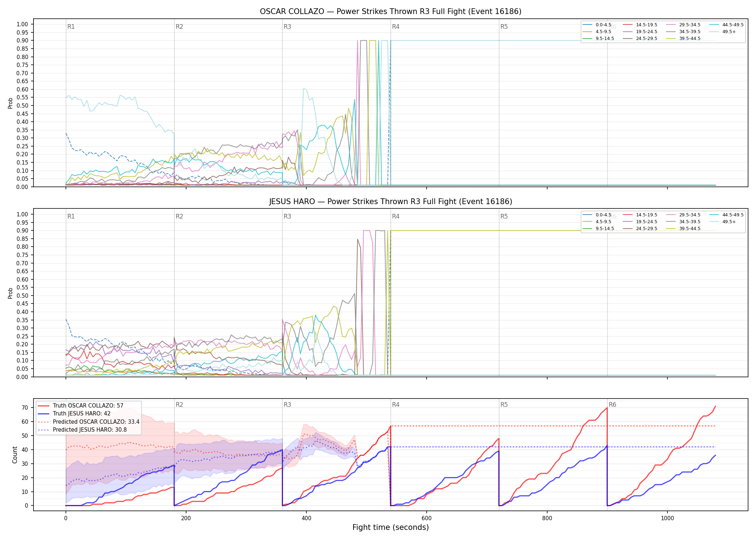Click the 'Prob' y-axis label of Haro chart
Viewport: 756px width, 540px height.
coord(10,293)
